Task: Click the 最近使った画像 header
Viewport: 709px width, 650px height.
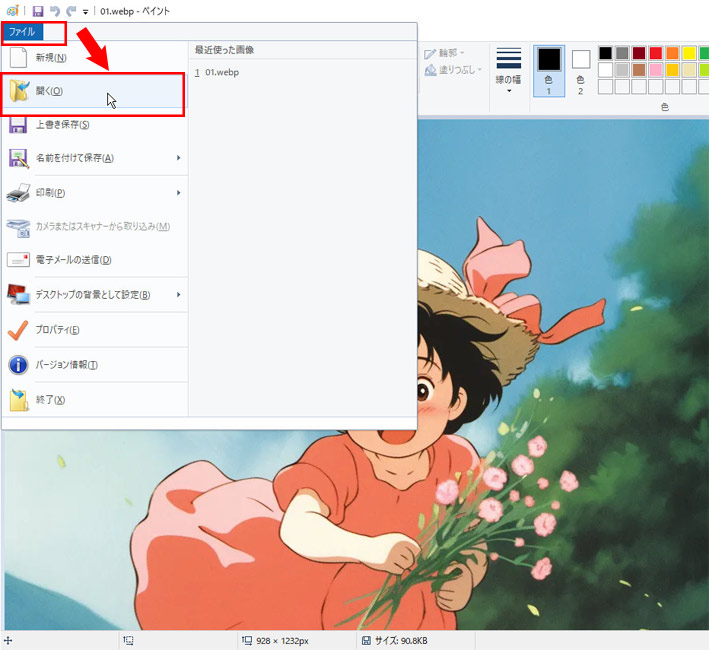Action: pyautogui.click(x=224, y=50)
